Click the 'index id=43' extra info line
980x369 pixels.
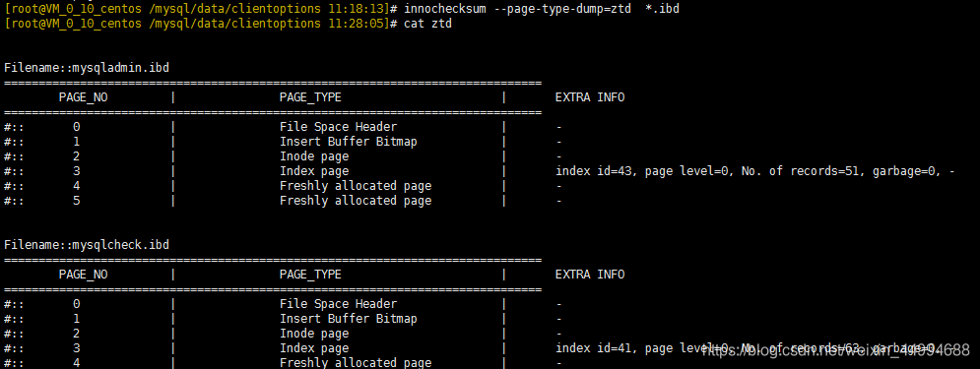point(755,171)
